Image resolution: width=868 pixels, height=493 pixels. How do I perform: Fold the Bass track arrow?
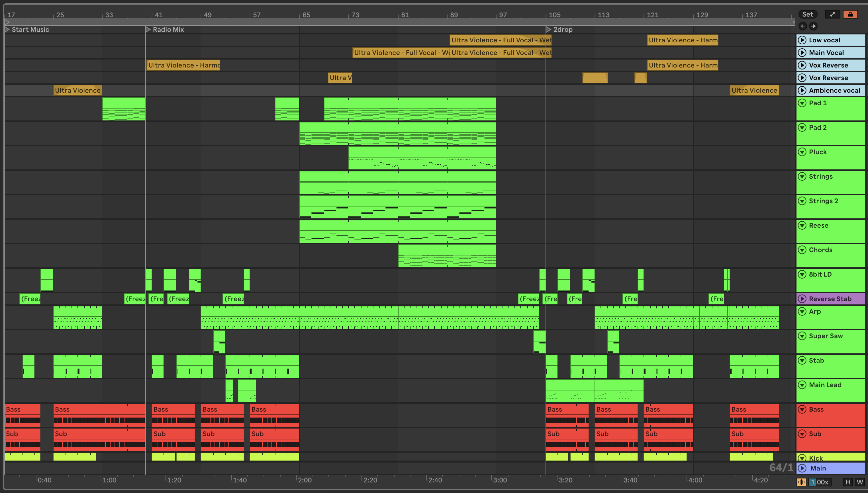(x=802, y=409)
